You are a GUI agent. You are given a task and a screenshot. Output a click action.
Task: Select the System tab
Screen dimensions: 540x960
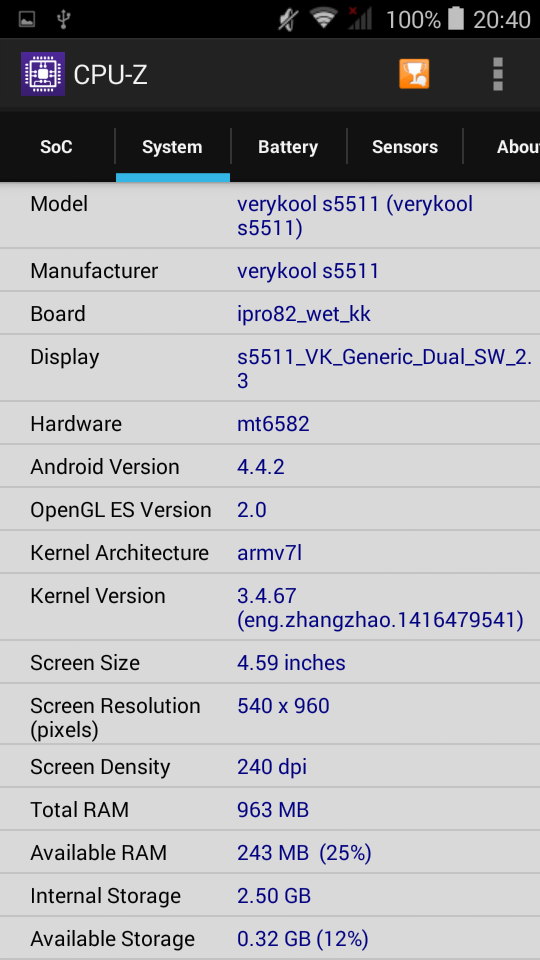(x=173, y=147)
